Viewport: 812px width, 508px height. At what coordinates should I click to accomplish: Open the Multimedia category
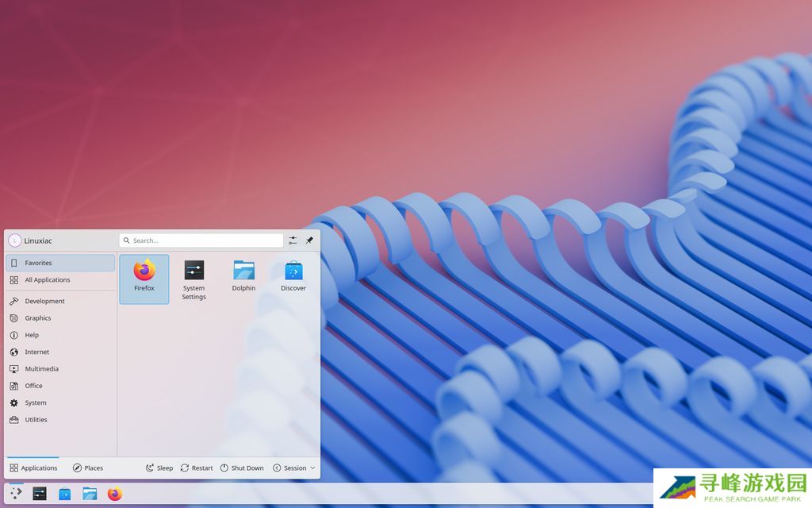coord(41,369)
